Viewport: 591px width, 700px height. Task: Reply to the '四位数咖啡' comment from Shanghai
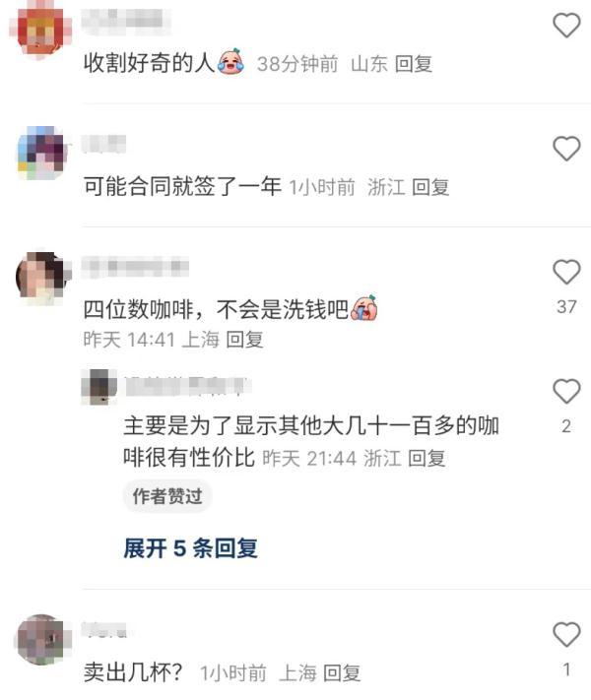click(244, 340)
